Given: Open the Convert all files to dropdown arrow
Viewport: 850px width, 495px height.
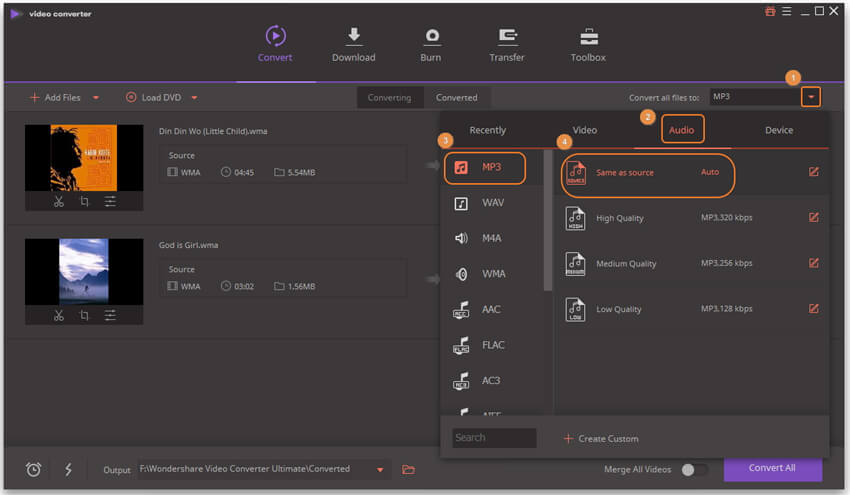Looking at the screenshot, I should pyautogui.click(x=811, y=97).
